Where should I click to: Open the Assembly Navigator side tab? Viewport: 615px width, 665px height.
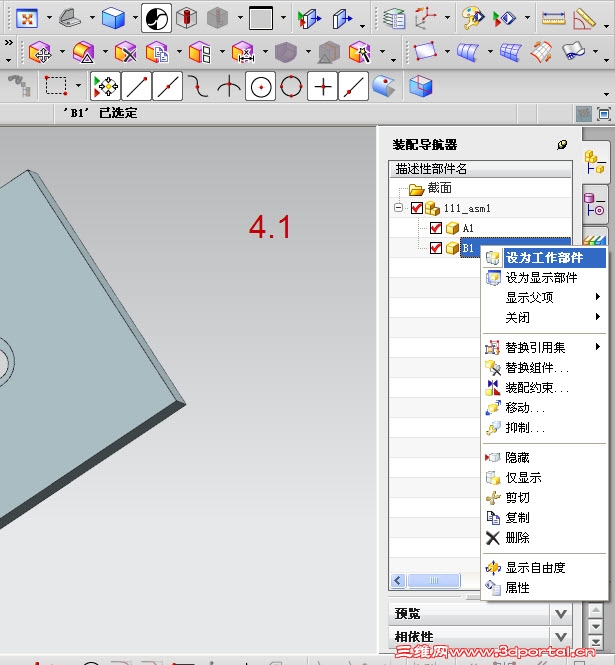coord(595,162)
